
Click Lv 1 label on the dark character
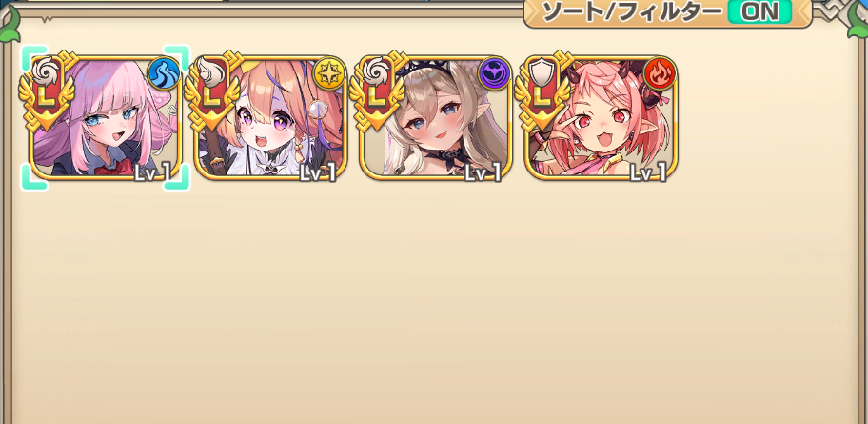coord(483,173)
